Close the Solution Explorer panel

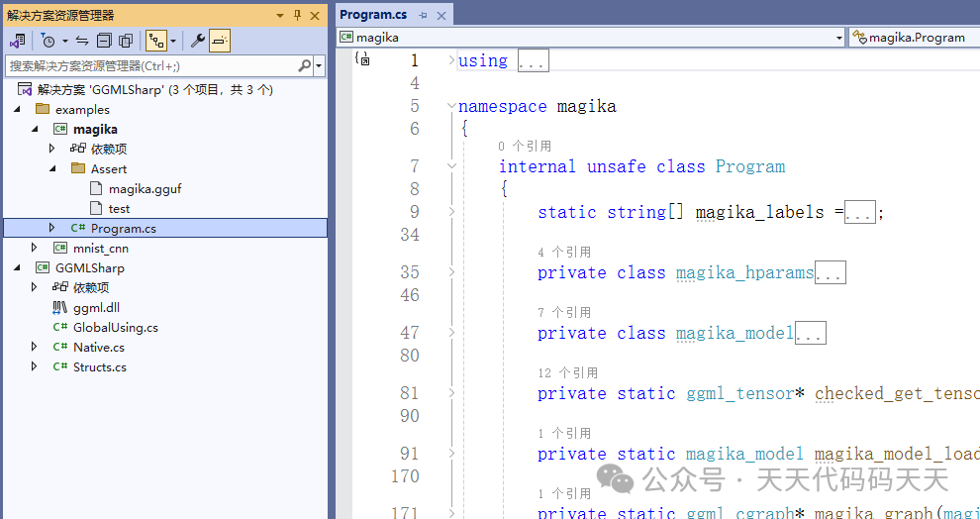pyautogui.click(x=315, y=15)
